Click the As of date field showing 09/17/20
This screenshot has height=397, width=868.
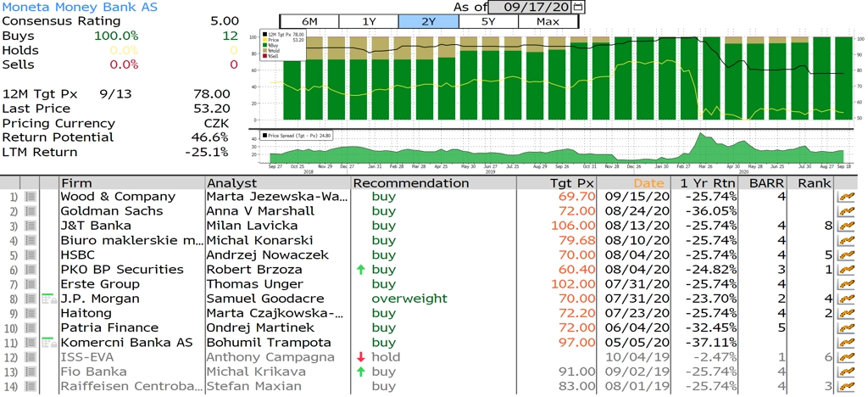click(531, 7)
